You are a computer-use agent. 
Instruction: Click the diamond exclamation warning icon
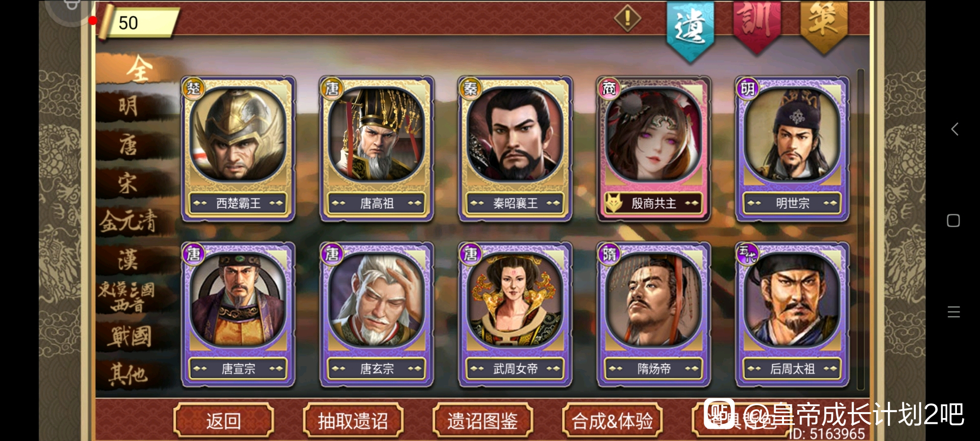pyautogui.click(x=627, y=19)
